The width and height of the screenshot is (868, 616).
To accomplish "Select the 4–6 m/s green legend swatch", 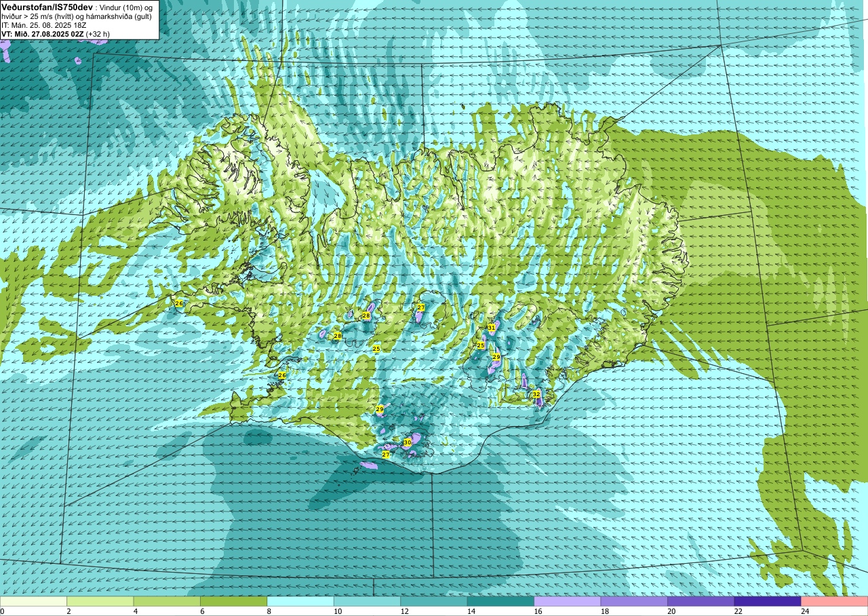I will (x=167, y=602).
